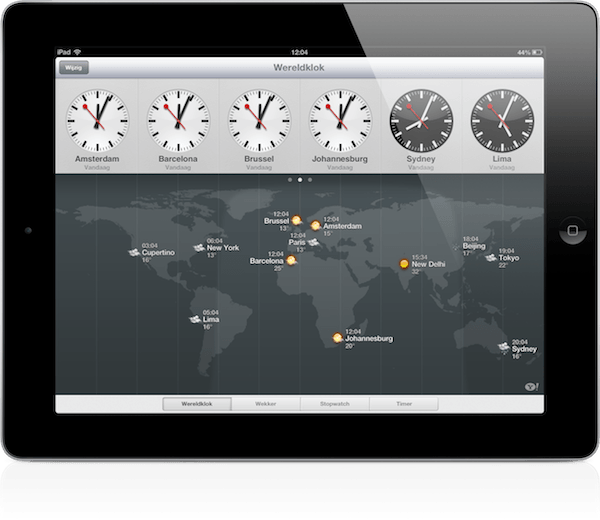Click the iPad home button

pos(572,230)
